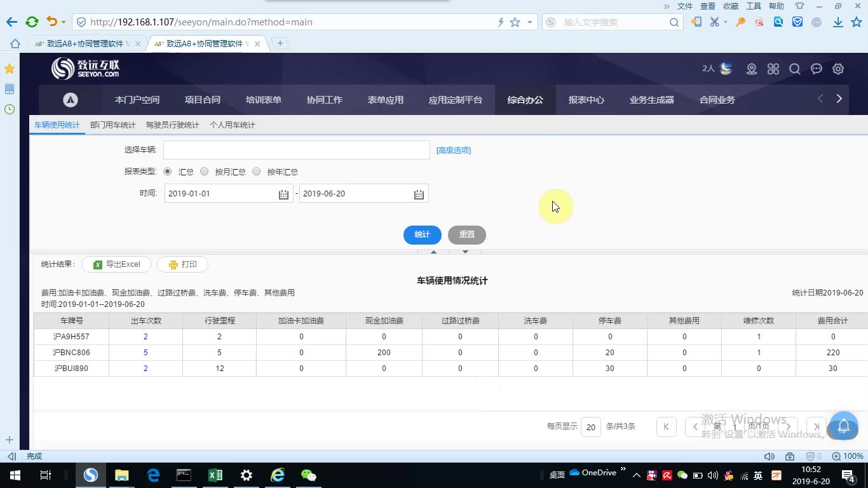Click the blue shield security icon
Image resolution: width=868 pixels, height=488 pixels.
pyautogui.click(x=797, y=22)
